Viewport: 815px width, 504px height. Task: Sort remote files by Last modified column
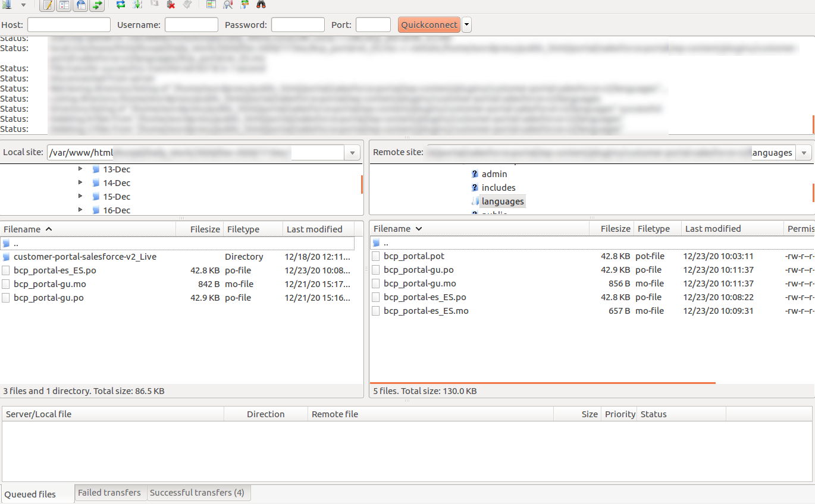coord(713,229)
